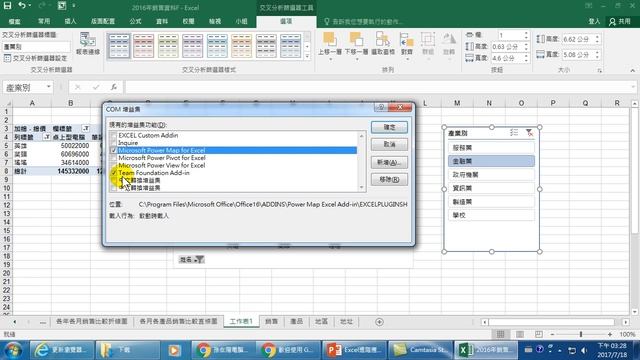640x360 pixels.
Task: Click Cancel (取消) in COM add-ins dialog
Action: (389, 144)
